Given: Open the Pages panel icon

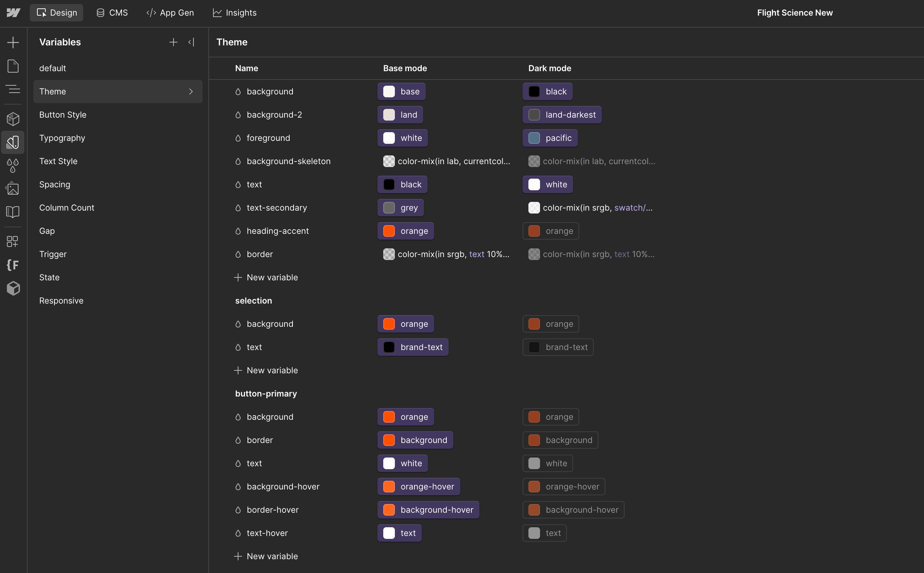Looking at the screenshot, I should 13,66.
